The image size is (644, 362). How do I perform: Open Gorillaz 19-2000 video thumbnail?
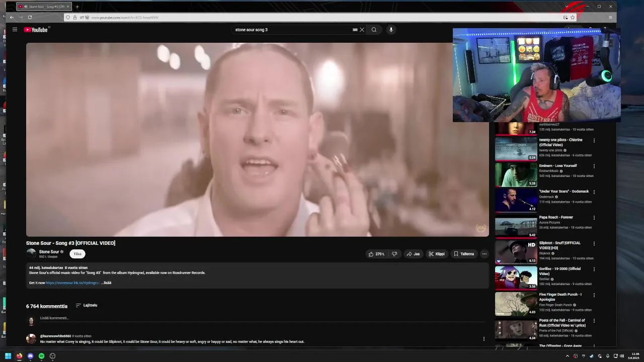516,278
